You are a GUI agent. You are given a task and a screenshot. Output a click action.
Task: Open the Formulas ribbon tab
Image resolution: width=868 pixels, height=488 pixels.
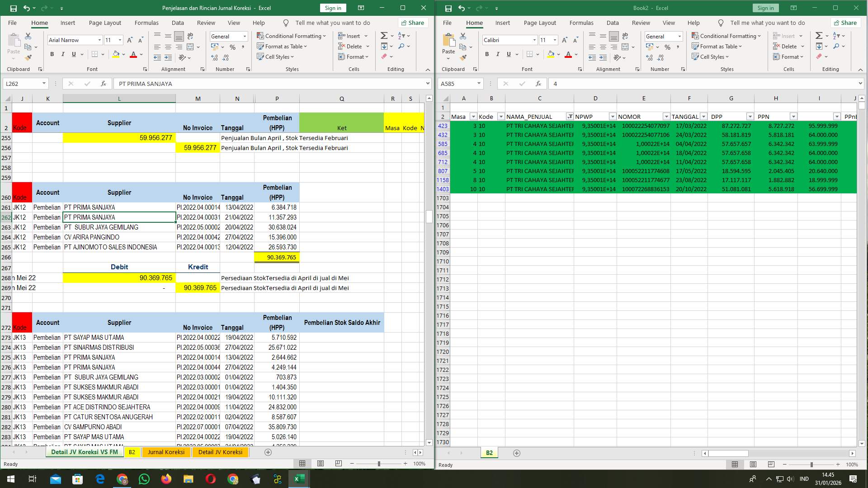(146, 23)
